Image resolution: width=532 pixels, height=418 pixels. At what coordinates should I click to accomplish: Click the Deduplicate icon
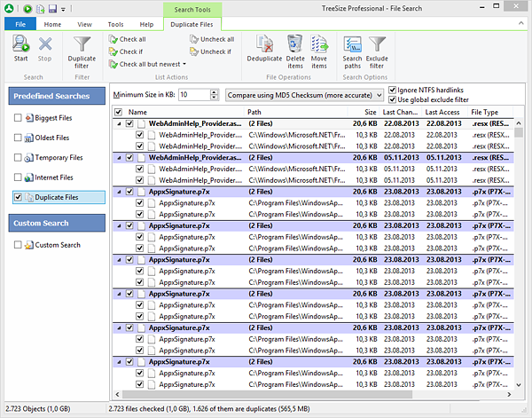point(264,44)
